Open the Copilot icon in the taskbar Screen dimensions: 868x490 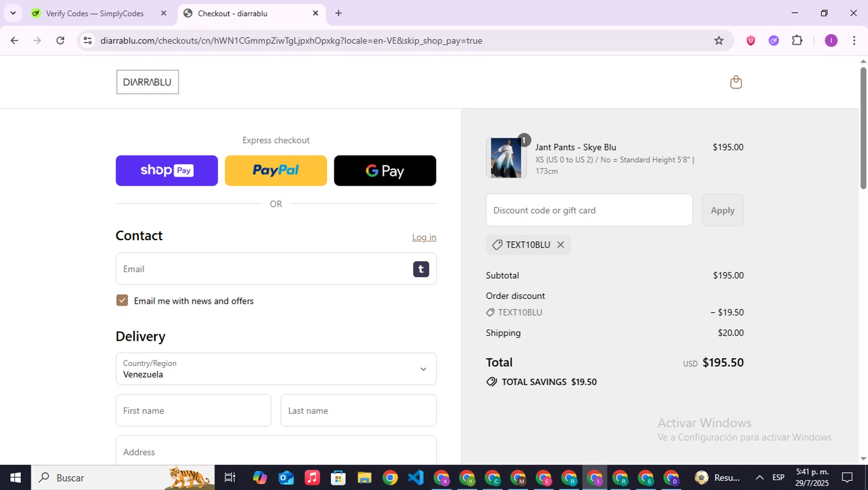[260, 478]
